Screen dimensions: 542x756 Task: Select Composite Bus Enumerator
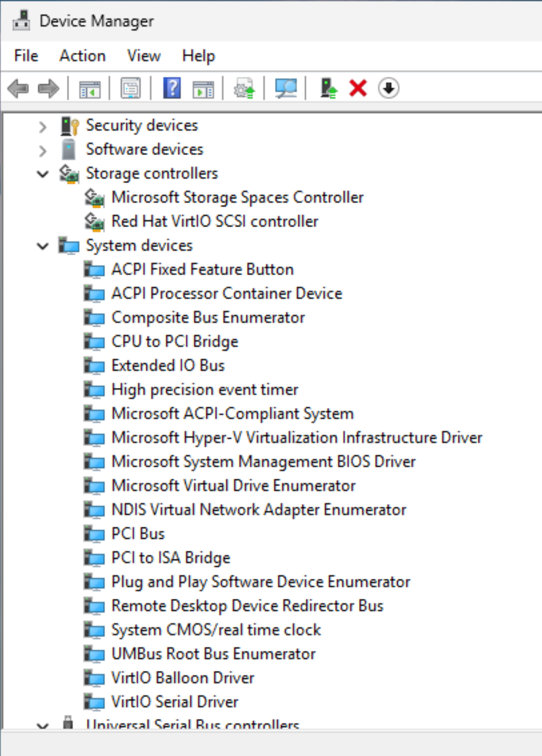click(208, 317)
